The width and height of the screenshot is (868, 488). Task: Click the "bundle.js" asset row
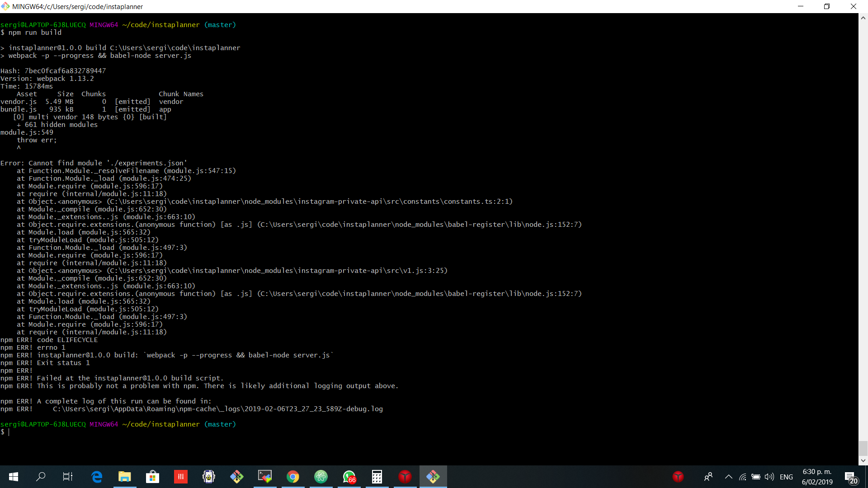(86, 109)
